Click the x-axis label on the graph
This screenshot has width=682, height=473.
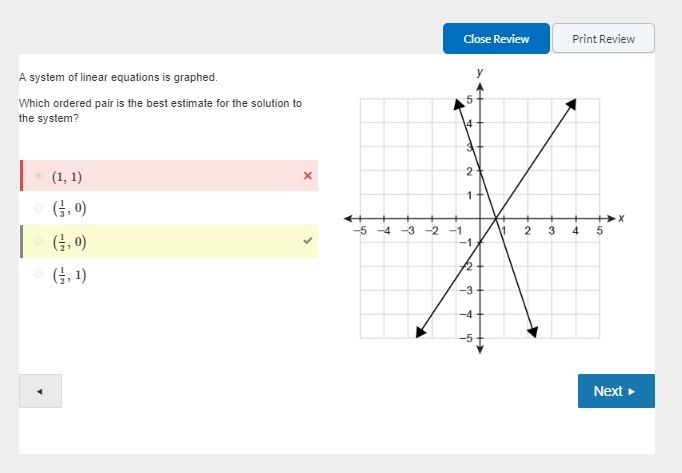[621, 218]
